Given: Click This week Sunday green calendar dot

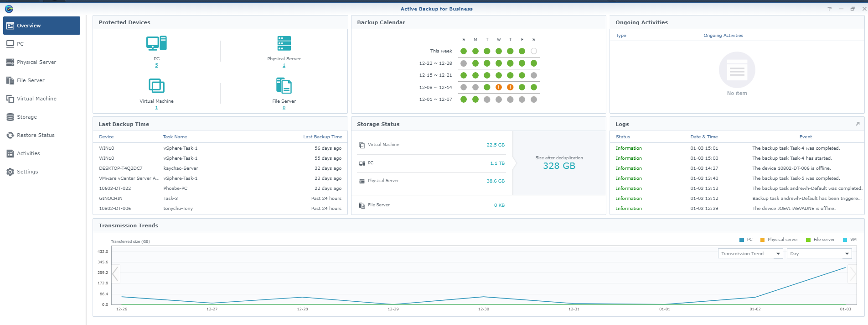Looking at the screenshot, I should point(464,51).
